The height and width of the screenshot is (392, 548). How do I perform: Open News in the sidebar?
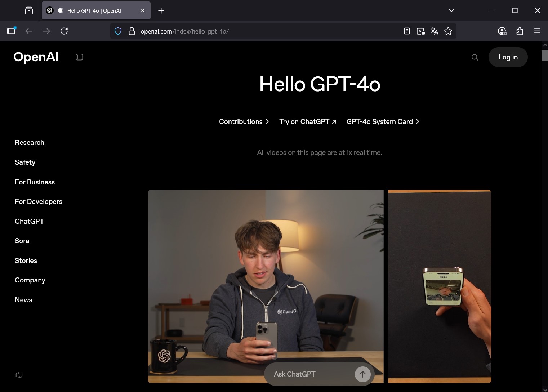[24, 300]
